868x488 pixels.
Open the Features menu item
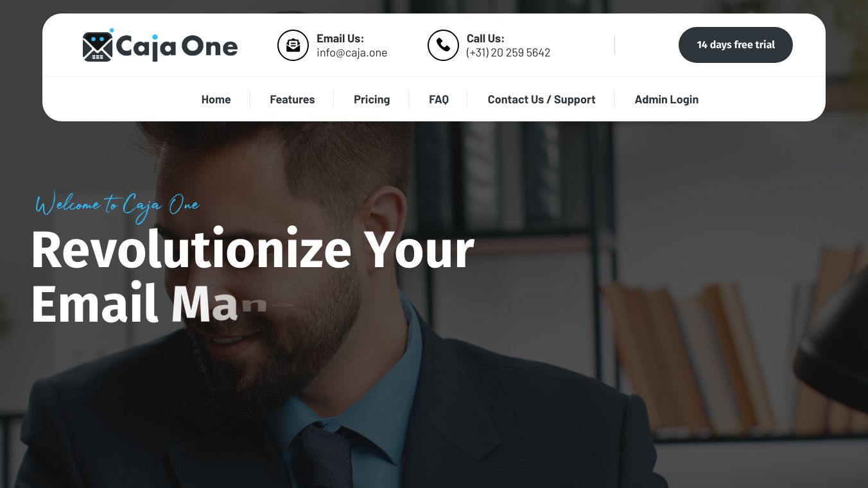[x=292, y=100]
